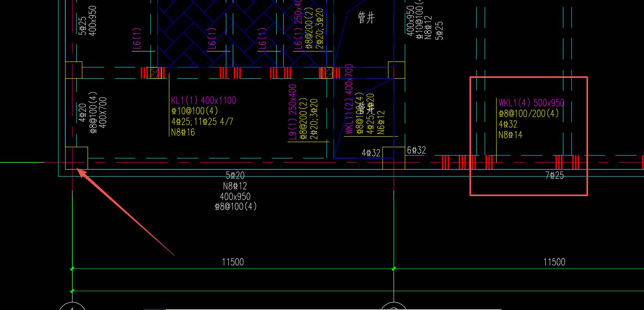
Task: Click the 7Φ25 bottom rebar annotation
Action: pyautogui.click(x=554, y=175)
